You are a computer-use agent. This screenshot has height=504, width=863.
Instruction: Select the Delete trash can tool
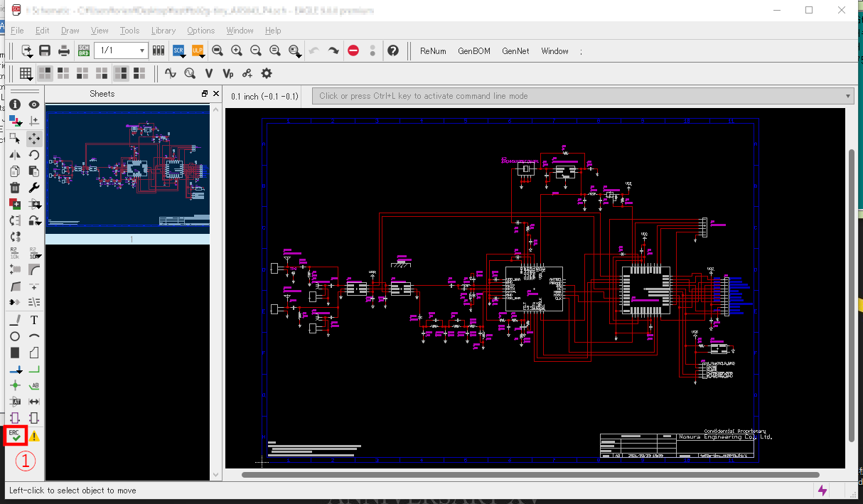(15, 188)
